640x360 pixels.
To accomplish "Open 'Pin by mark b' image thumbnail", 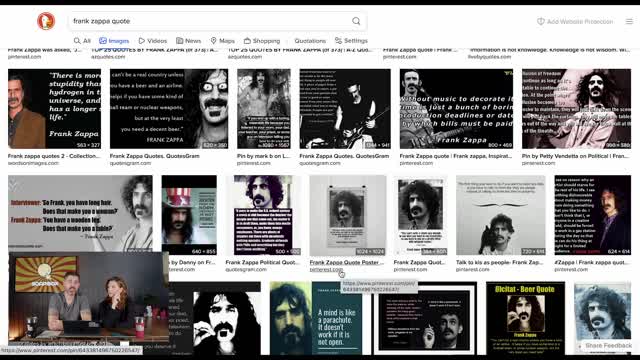I will [264, 109].
